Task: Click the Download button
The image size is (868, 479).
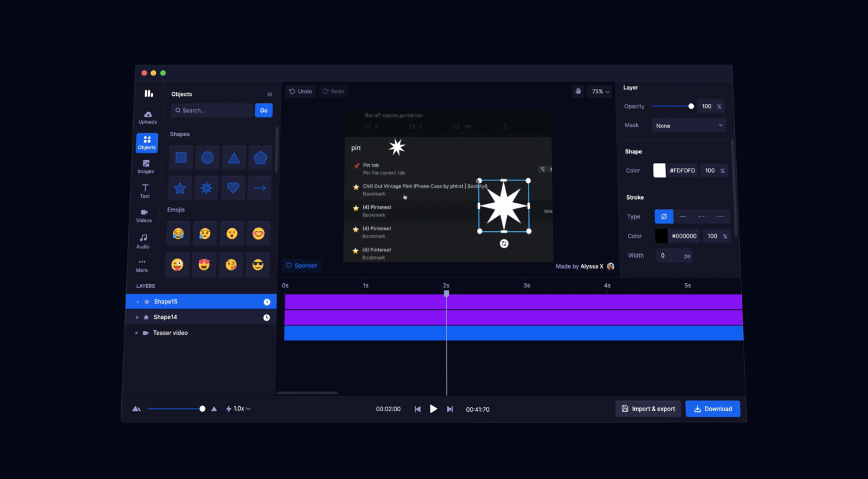Action: pyautogui.click(x=713, y=409)
